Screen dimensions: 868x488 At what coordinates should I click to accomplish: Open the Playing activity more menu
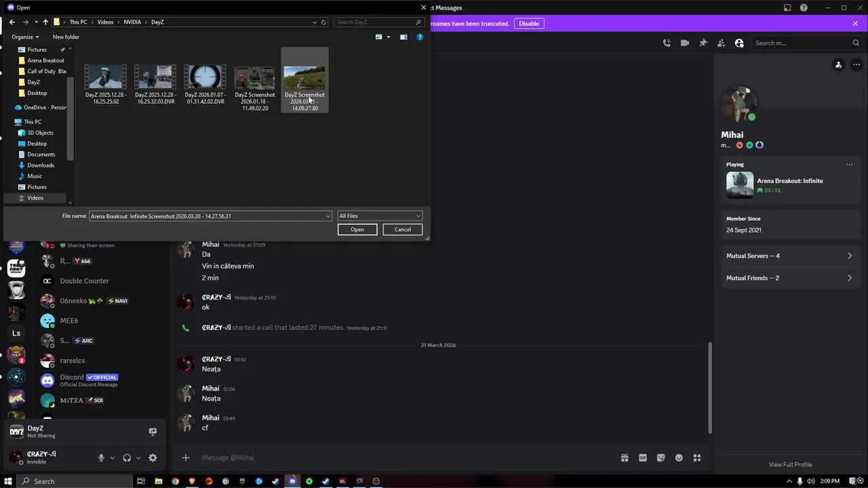[849, 164]
